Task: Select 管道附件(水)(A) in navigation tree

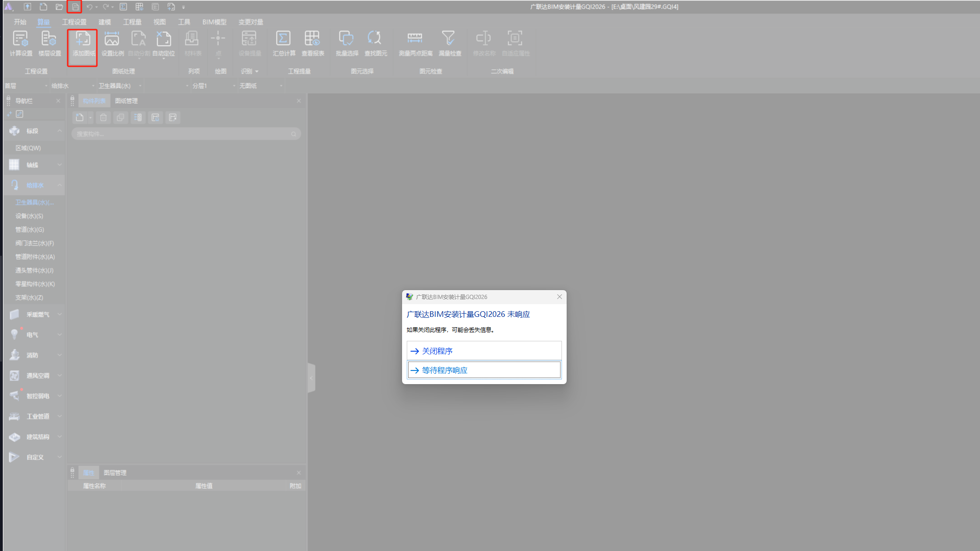Action: [x=35, y=257]
